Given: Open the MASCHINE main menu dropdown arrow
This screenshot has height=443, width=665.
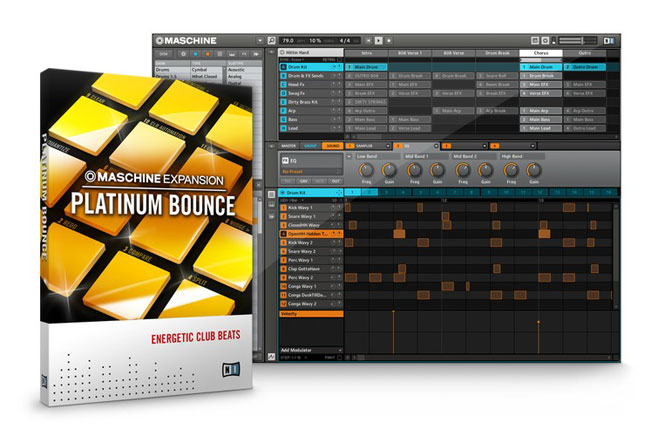Looking at the screenshot, I should point(260,41).
